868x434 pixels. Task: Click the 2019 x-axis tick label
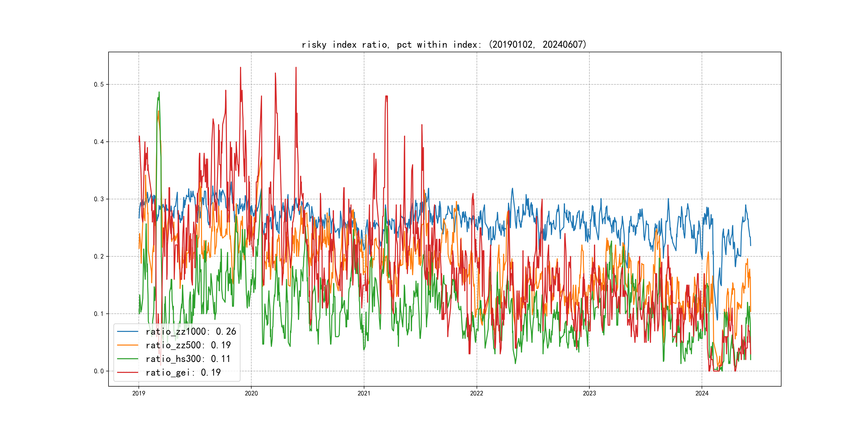point(139,393)
